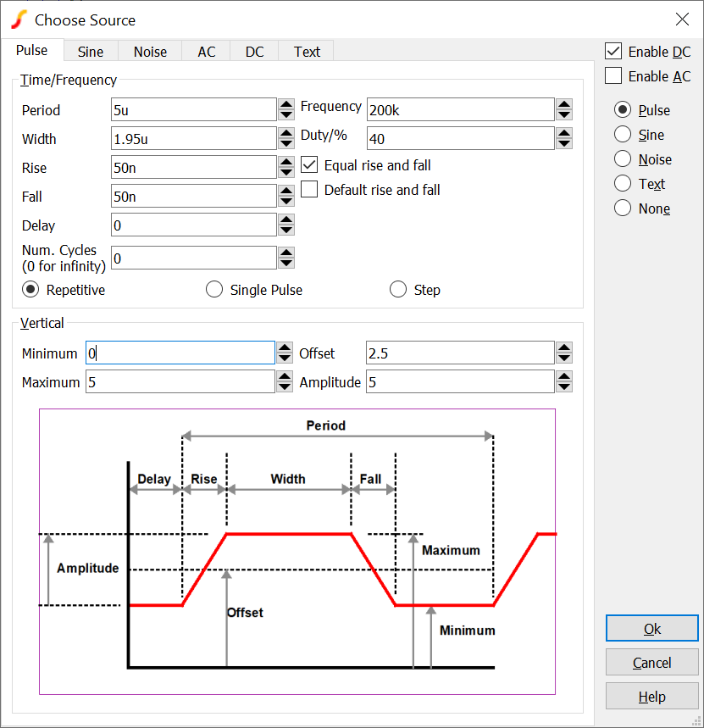Image resolution: width=704 pixels, height=728 pixels.
Task: Increase the Maximum value with up arrow
Action: click(286, 377)
